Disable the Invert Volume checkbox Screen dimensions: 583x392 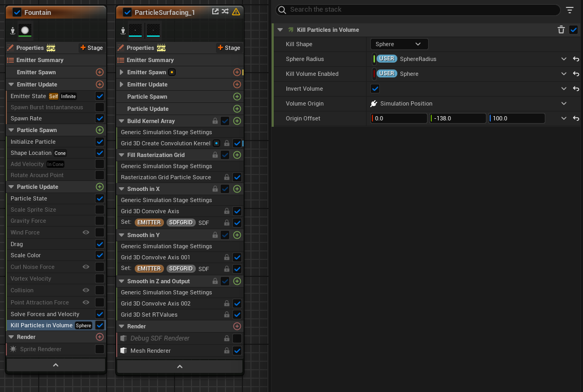tap(375, 89)
